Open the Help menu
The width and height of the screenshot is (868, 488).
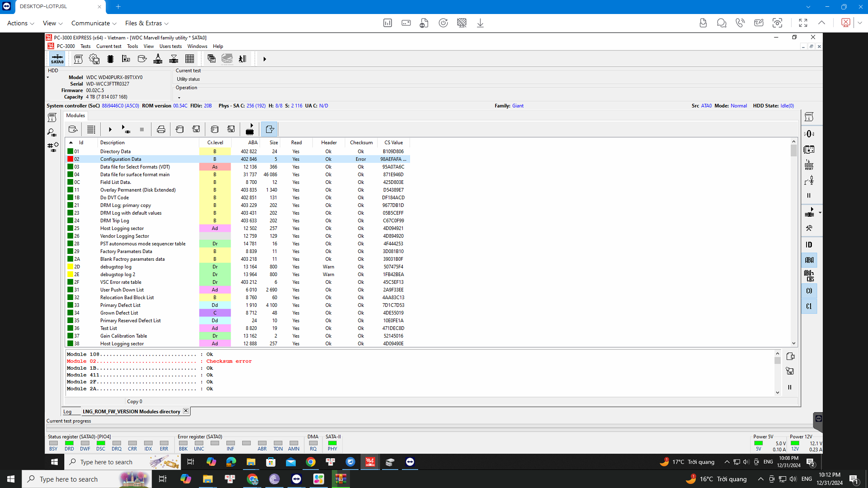(x=218, y=46)
